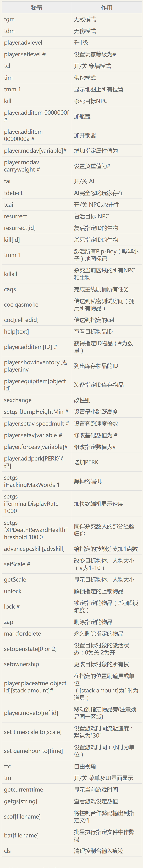Click the 作用 column header
The width and height of the screenshot is (143, 868).
pos(107,7)
